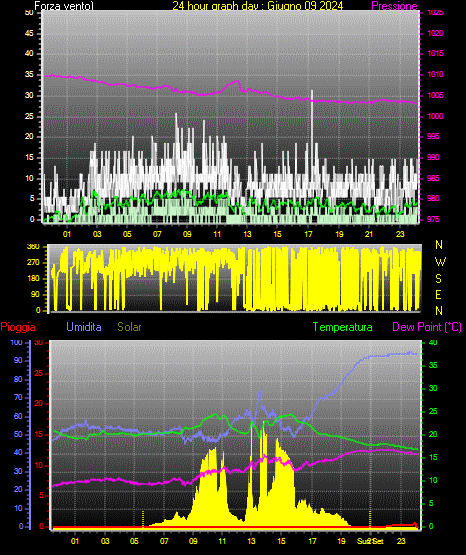Click the red 'Pioggia' legend label
The height and width of the screenshot is (555, 466).
(18, 327)
